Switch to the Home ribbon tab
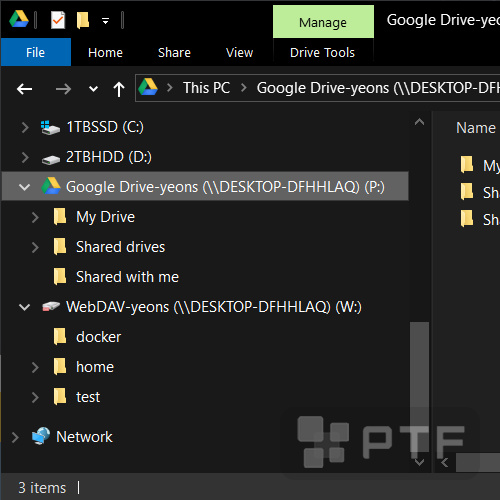 (x=105, y=53)
